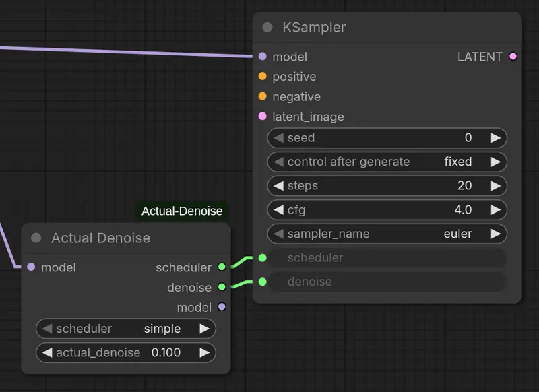
Task: Click the positive input socket on KSampler
Action: pyautogui.click(x=262, y=77)
